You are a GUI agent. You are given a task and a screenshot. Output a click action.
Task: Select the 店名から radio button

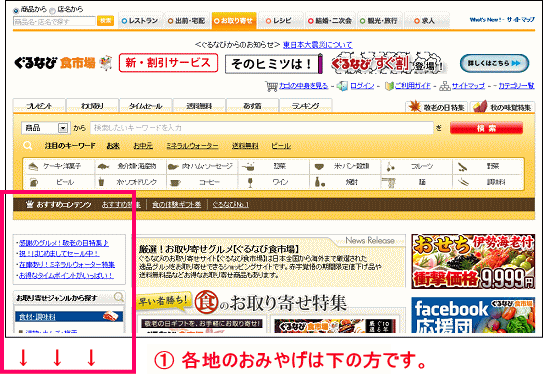point(52,10)
